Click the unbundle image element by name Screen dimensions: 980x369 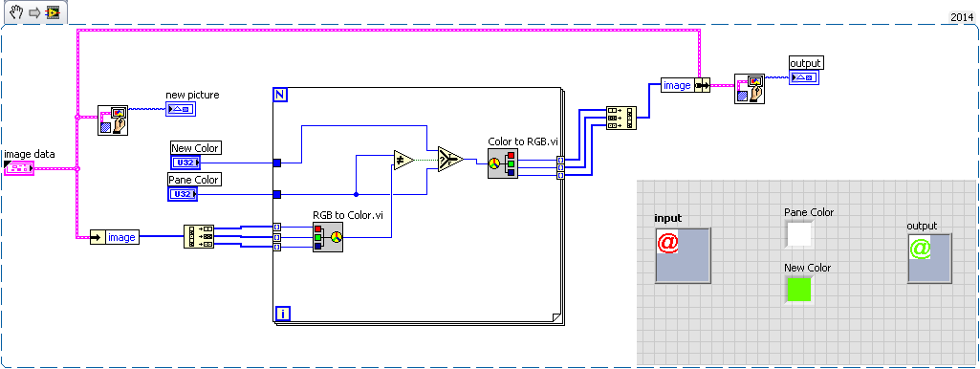pos(115,237)
